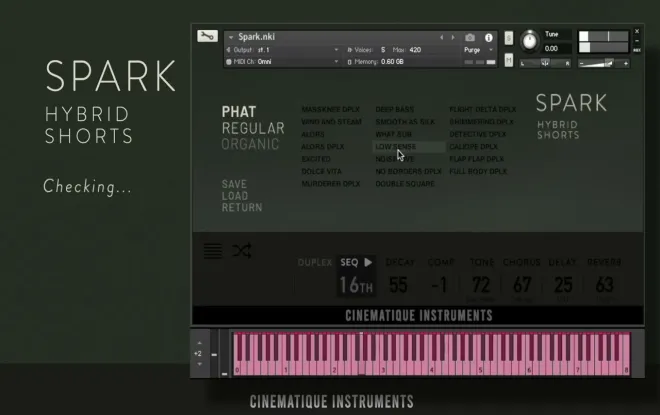Screen dimensions: 660x415
Task: Choose the FULL BODY DPLX preset
Action: pos(478,171)
